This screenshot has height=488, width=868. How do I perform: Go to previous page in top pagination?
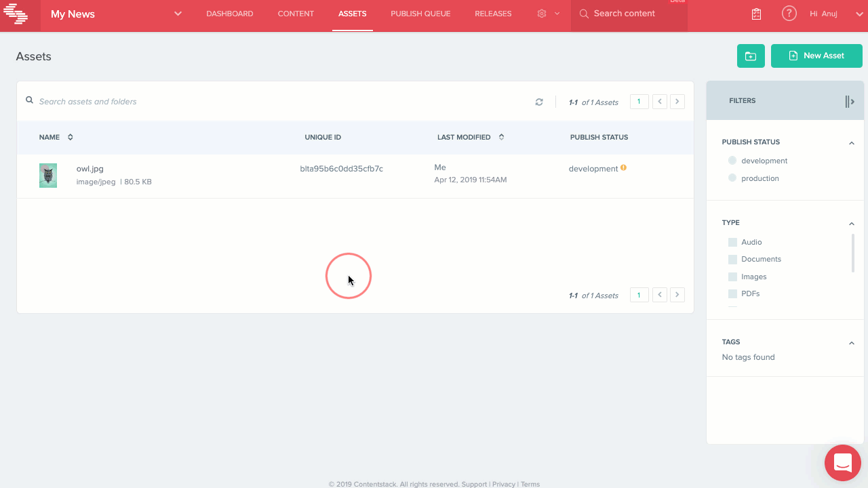tap(660, 102)
